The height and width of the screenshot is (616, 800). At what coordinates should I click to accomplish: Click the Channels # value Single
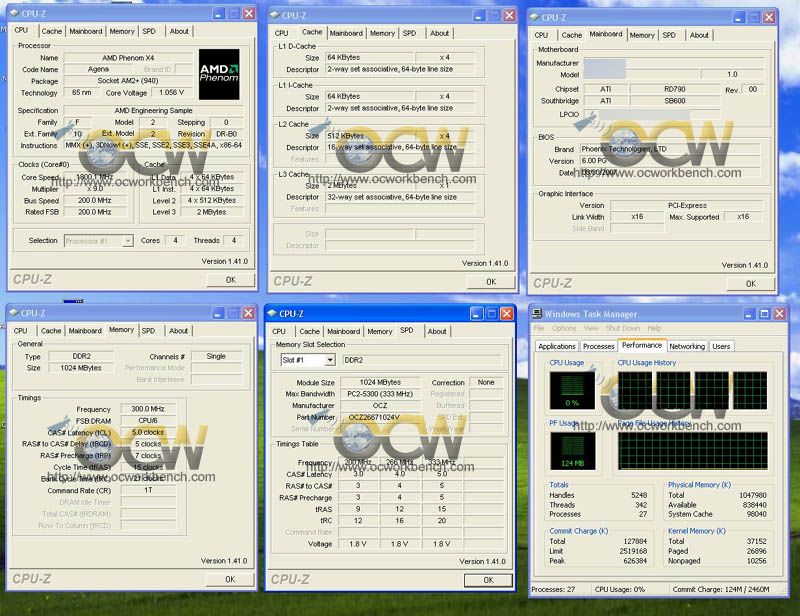(x=216, y=356)
